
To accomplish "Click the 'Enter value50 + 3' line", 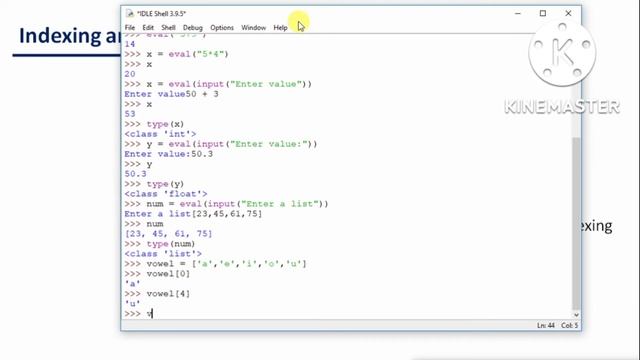I will coord(171,94).
